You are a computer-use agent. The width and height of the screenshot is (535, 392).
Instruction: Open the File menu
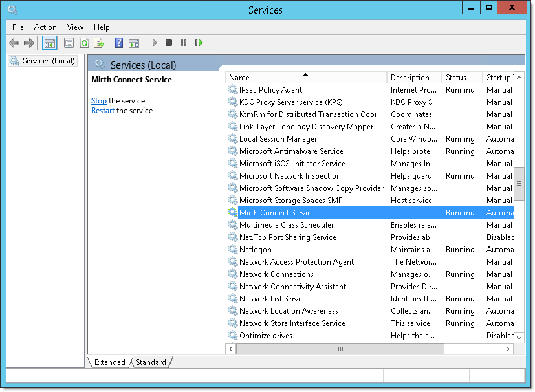[x=18, y=27]
